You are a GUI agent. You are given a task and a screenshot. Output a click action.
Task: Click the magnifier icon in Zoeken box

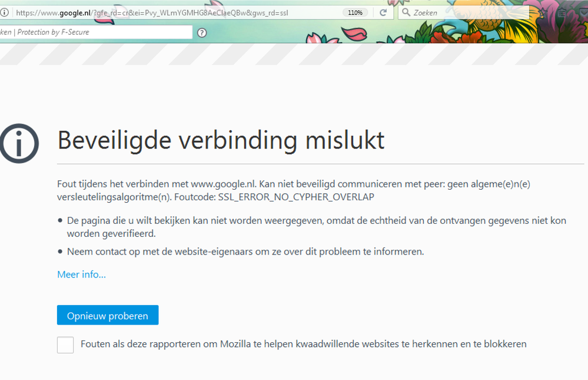click(406, 12)
